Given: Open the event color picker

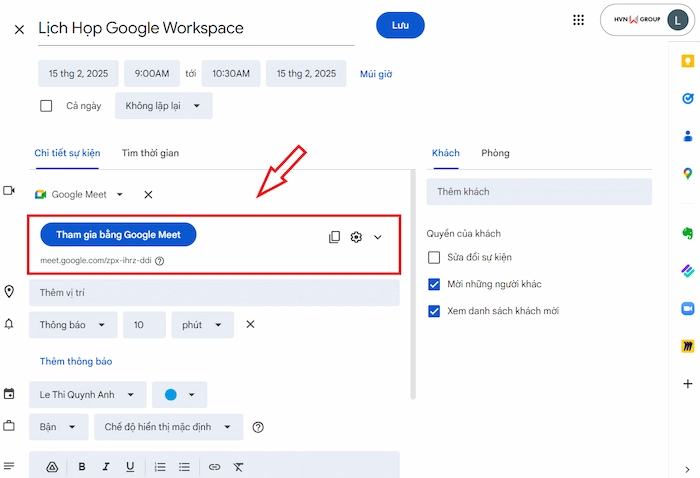Looking at the screenshot, I should (180, 395).
